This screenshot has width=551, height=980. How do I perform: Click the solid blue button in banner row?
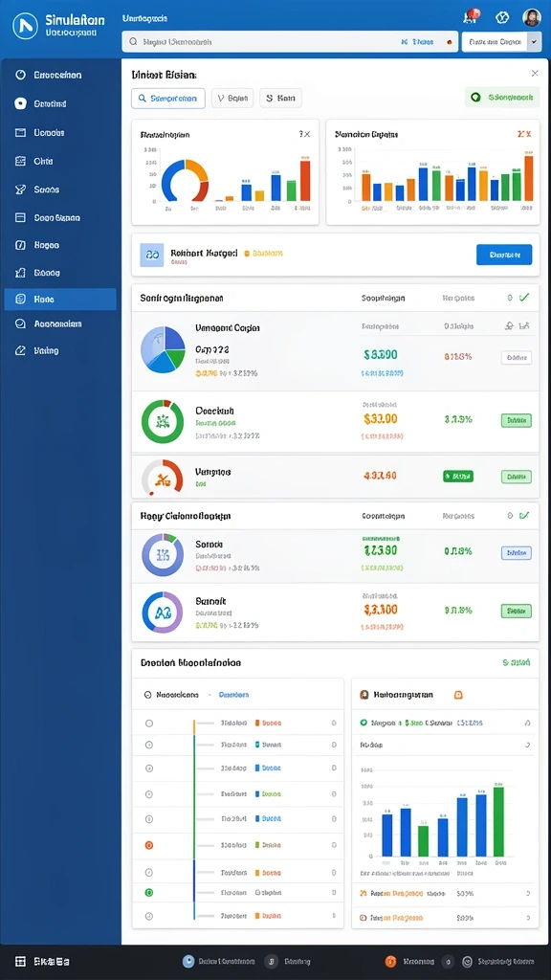[x=504, y=255]
